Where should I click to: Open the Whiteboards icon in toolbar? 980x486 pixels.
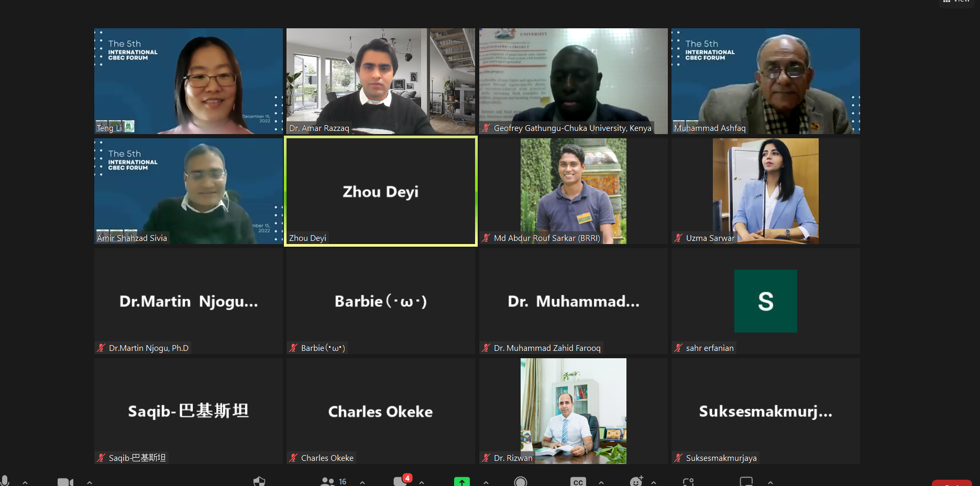tap(746, 481)
